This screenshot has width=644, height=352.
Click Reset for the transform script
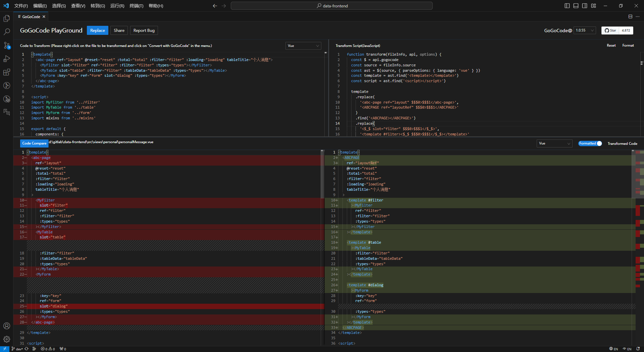click(611, 46)
